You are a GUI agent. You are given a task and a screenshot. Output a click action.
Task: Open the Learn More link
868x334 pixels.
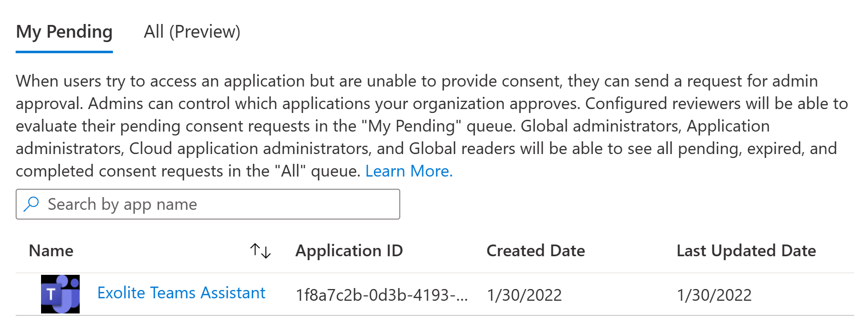409,171
